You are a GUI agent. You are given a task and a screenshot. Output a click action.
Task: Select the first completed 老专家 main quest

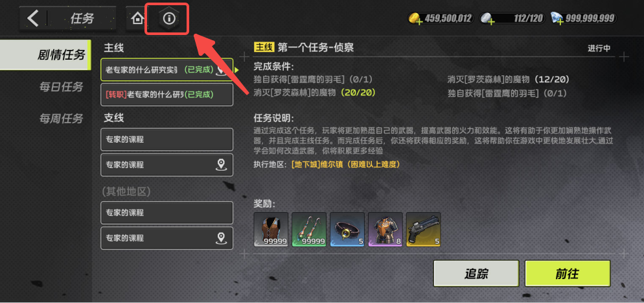pos(167,69)
